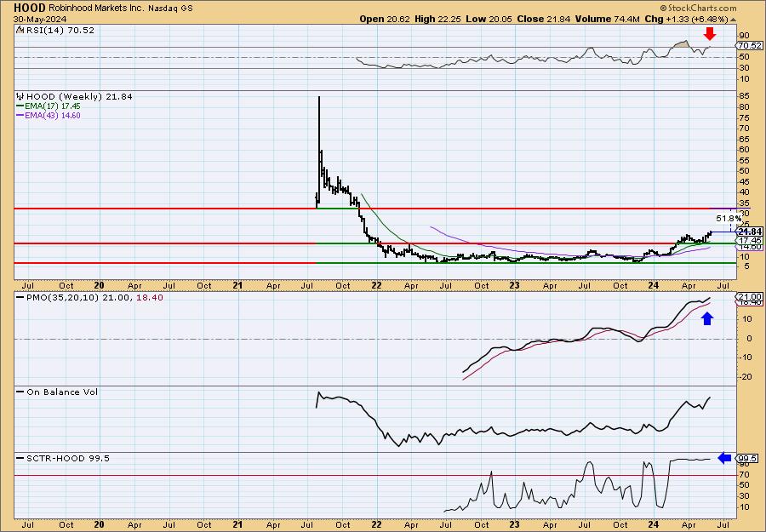The height and width of the screenshot is (532, 766).
Task: Click the 51.8% annotation near the price axis
Action: [729, 218]
